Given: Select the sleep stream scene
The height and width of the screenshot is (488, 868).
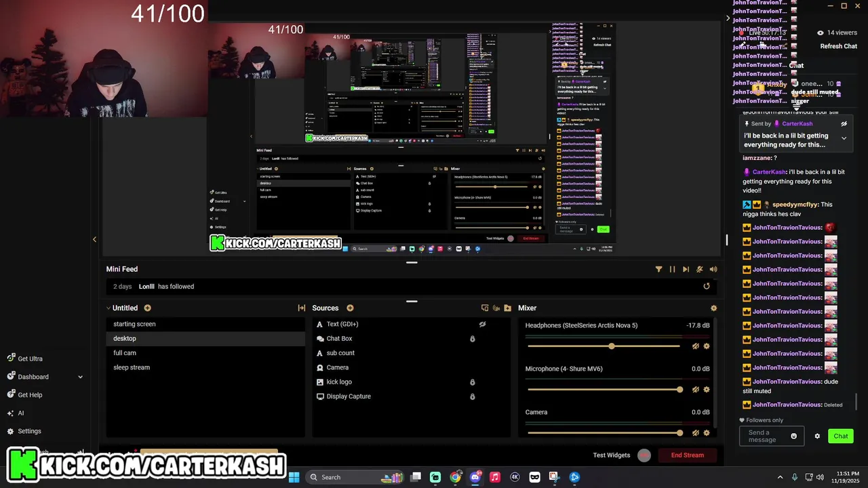Looking at the screenshot, I should coord(205,367).
